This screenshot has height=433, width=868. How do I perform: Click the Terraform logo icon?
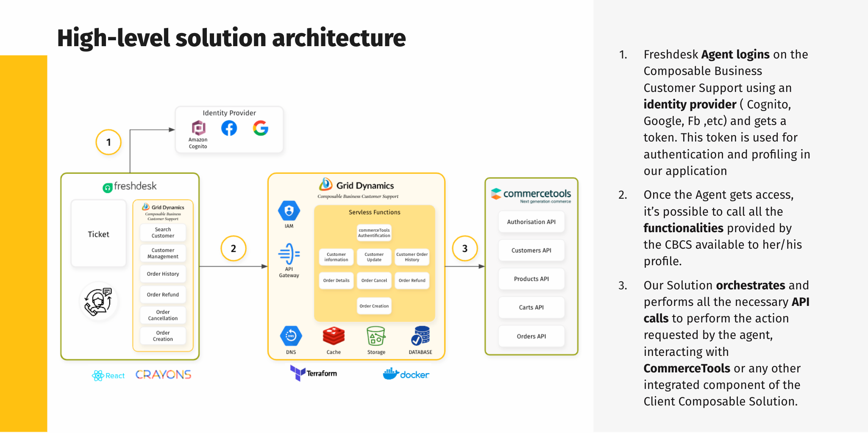[298, 373]
